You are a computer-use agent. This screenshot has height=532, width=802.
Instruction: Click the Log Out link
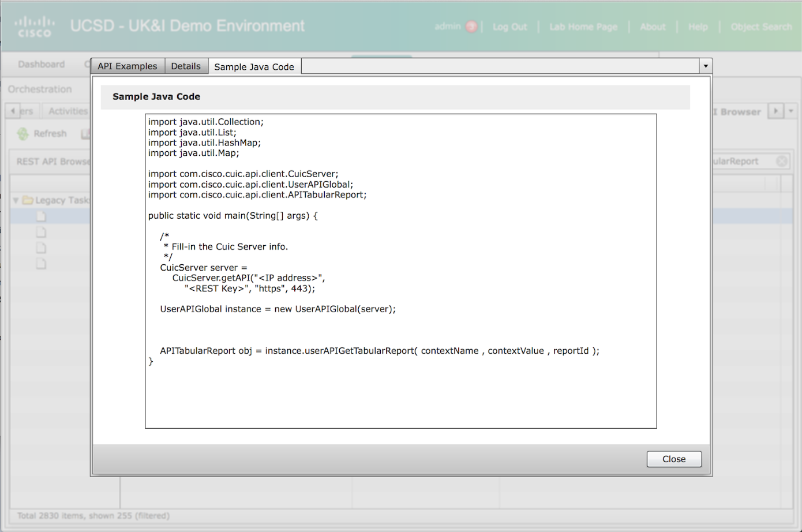click(x=509, y=27)
